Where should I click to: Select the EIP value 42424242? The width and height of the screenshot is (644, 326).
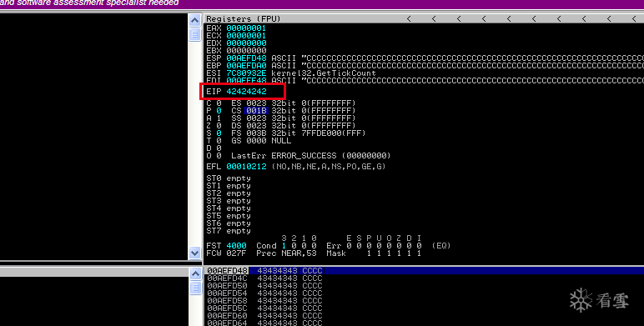pos(246,91)
